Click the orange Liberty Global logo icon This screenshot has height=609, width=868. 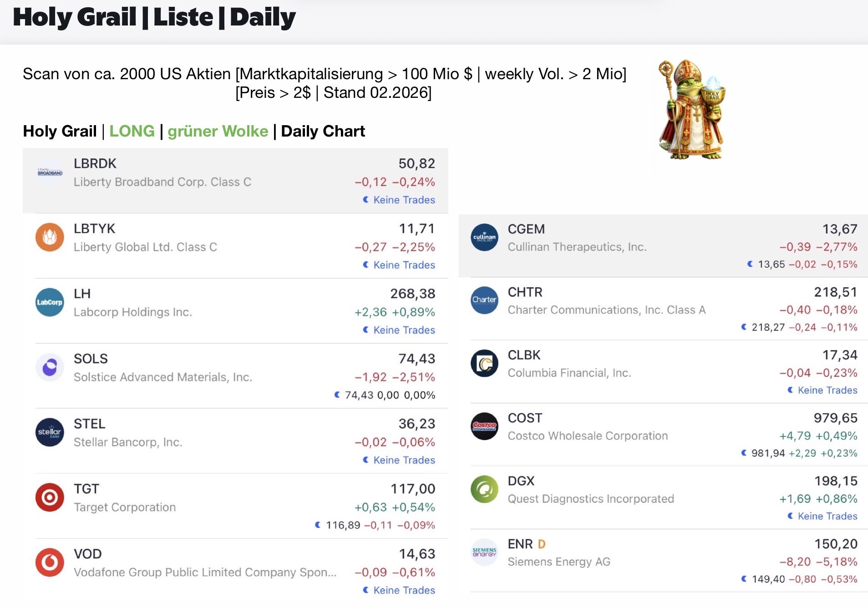(x=50, y=237)
